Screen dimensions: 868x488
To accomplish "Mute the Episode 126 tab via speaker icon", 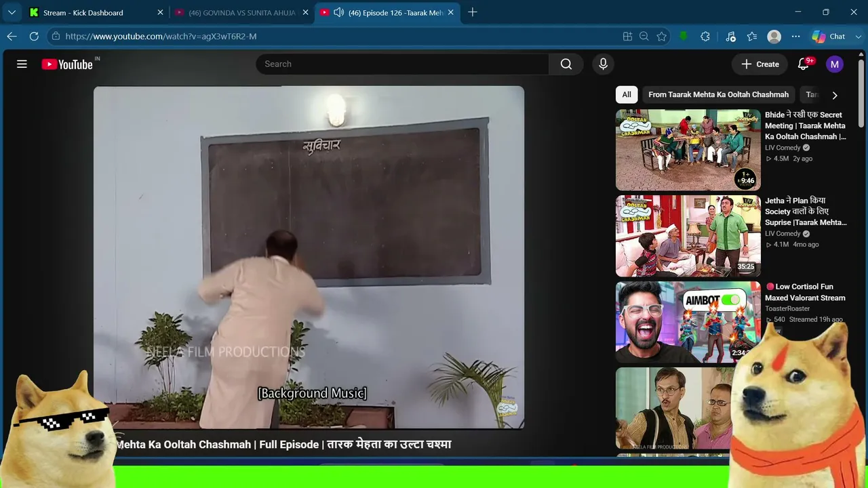I will click(338, 12).
